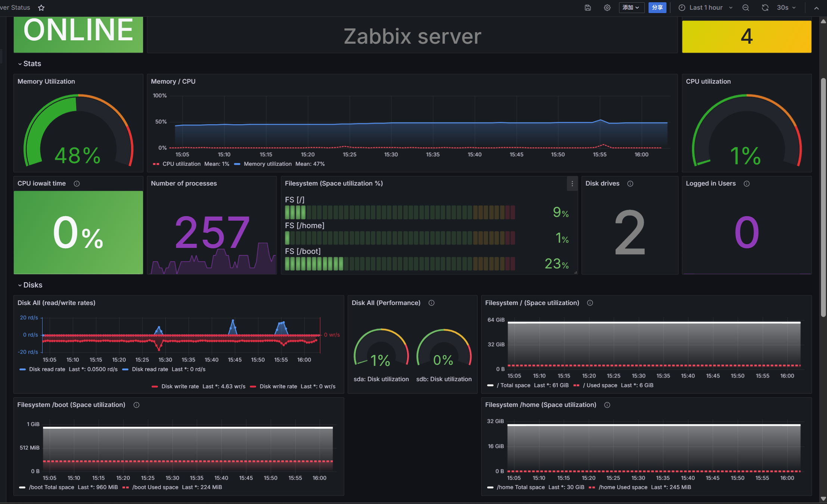Click the ONLINE status panel
The height and width of the screenshot is (504, 827).
pos(78,34)
